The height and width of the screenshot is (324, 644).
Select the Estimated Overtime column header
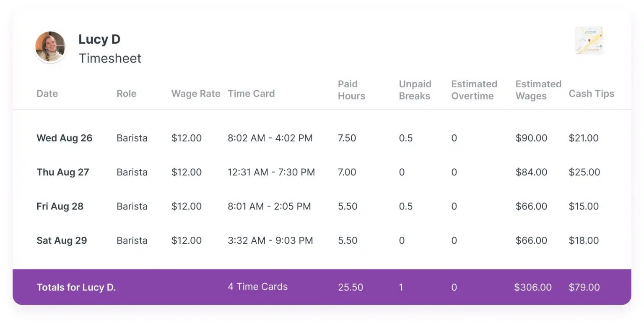click(x=474, y=90)
